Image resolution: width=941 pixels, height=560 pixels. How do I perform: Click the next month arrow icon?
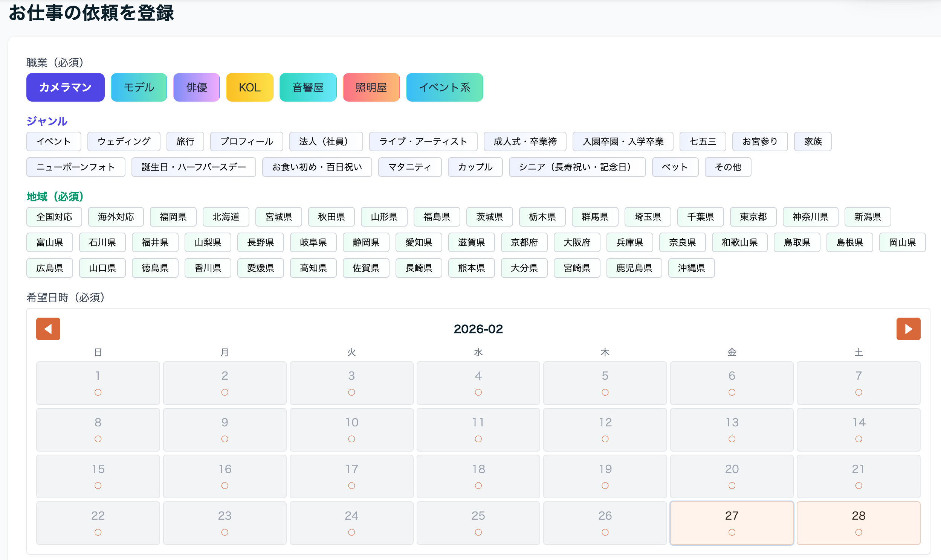[x=908, y=329]
